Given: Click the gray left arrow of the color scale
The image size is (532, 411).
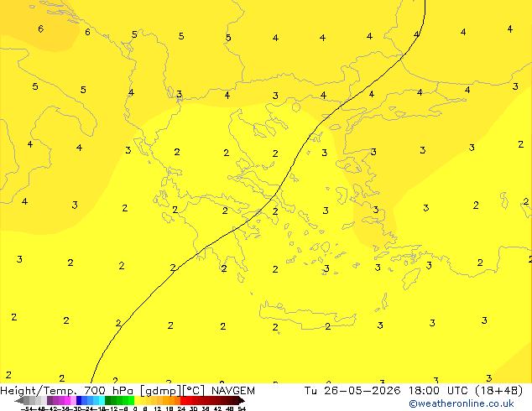Looking at the screenshot, I should pyautogui.click(x=19, y=400).
